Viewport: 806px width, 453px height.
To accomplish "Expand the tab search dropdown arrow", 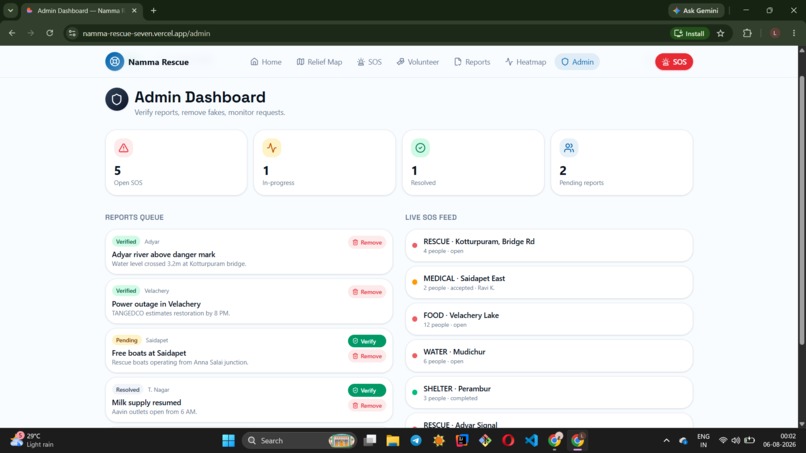I will coord(10,10).
